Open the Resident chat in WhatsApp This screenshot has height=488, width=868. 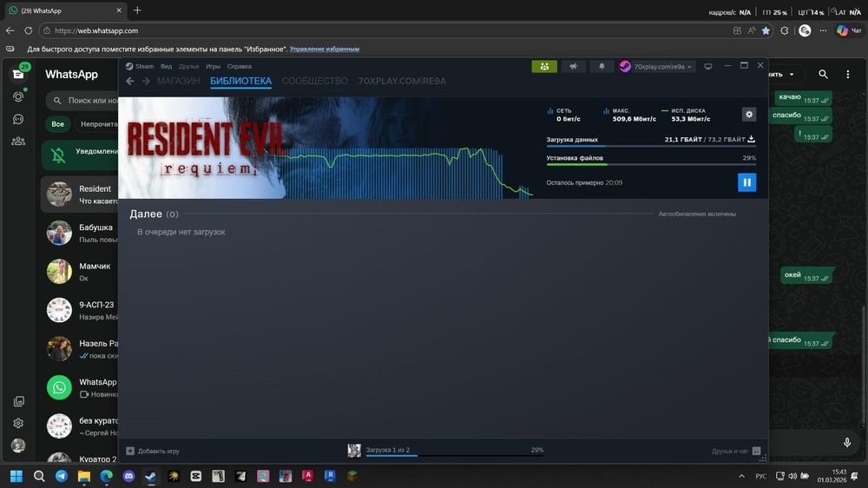point(80,195)
